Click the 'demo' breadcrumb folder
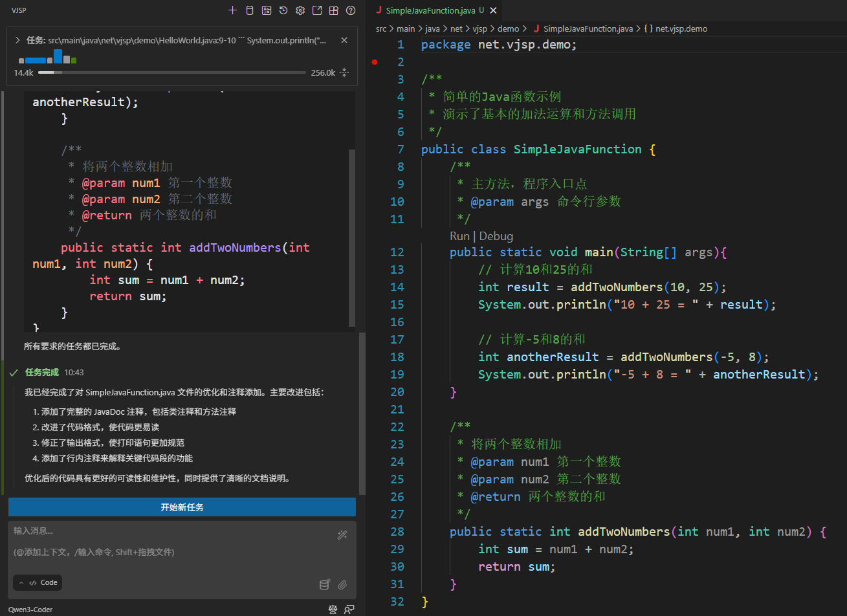 click(508, 28)
